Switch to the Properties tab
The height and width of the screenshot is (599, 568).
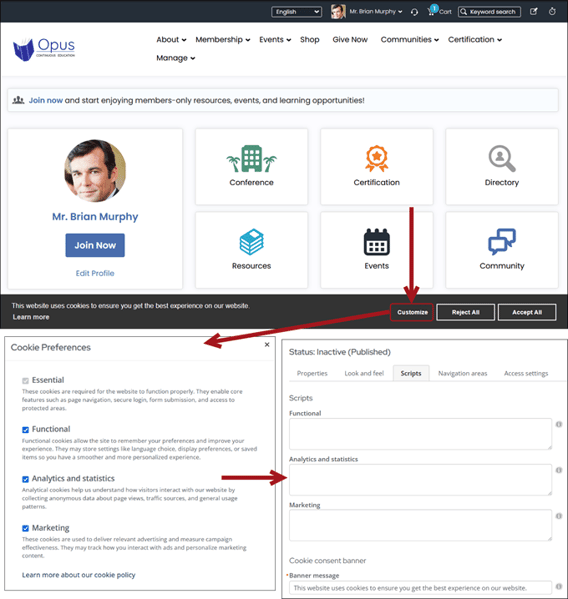(x=312, y=373)
